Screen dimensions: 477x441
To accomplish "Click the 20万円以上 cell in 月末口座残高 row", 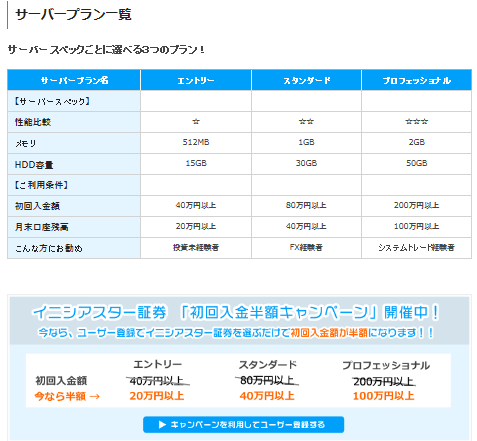I will pos(196,226).
